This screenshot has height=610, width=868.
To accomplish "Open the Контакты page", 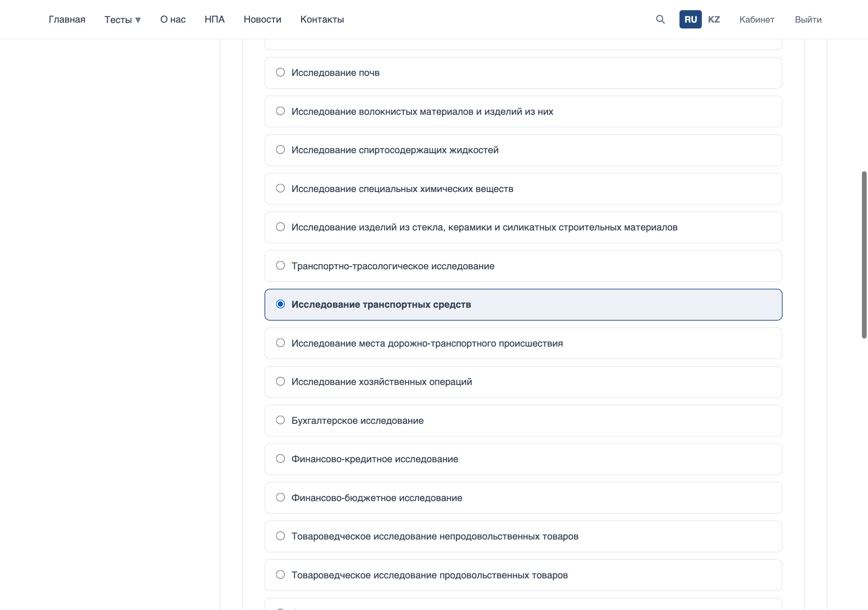I will click(x=322, y=19).
